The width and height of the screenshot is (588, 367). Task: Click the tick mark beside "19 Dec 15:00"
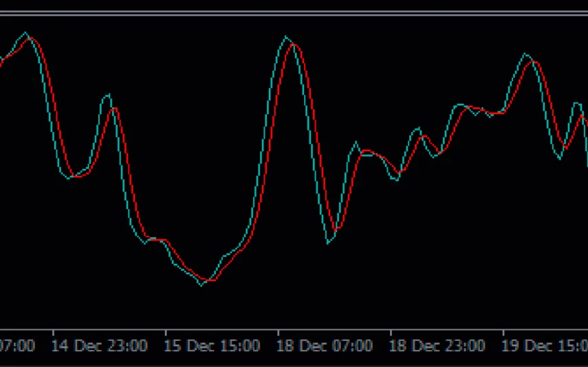(503, 333)
